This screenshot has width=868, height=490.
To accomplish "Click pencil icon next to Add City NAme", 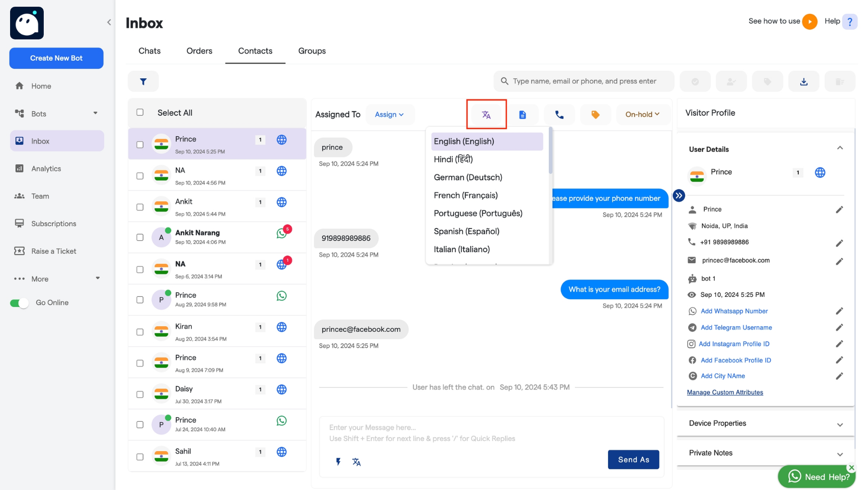I will [839, 376].
